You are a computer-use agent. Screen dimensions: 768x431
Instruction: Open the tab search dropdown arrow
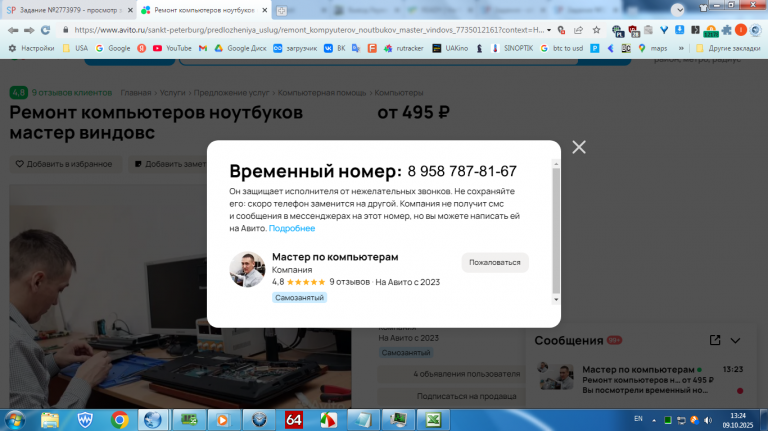pos(677,10)
